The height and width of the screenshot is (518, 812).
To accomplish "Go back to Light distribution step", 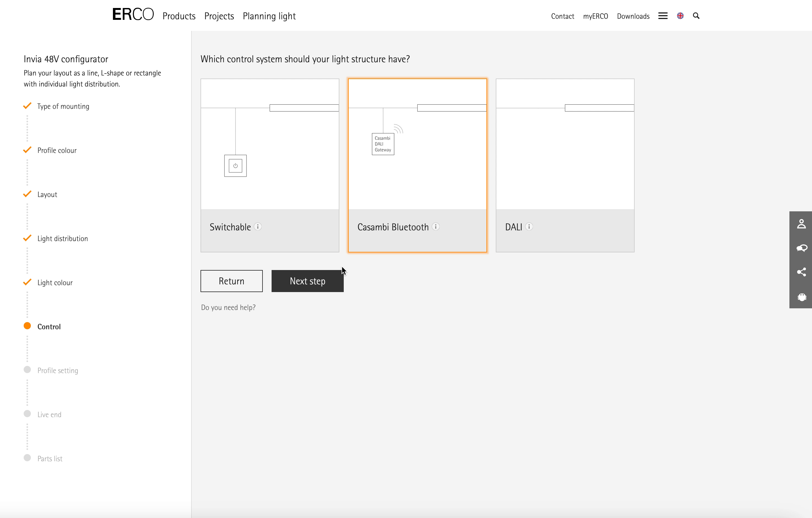I will [x=62, y=239].
